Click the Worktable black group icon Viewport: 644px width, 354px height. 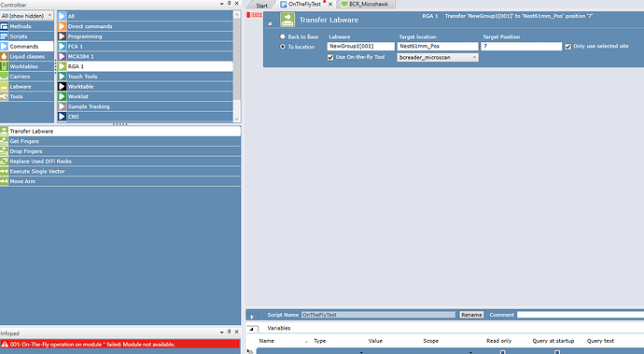[x=62, y=86]
